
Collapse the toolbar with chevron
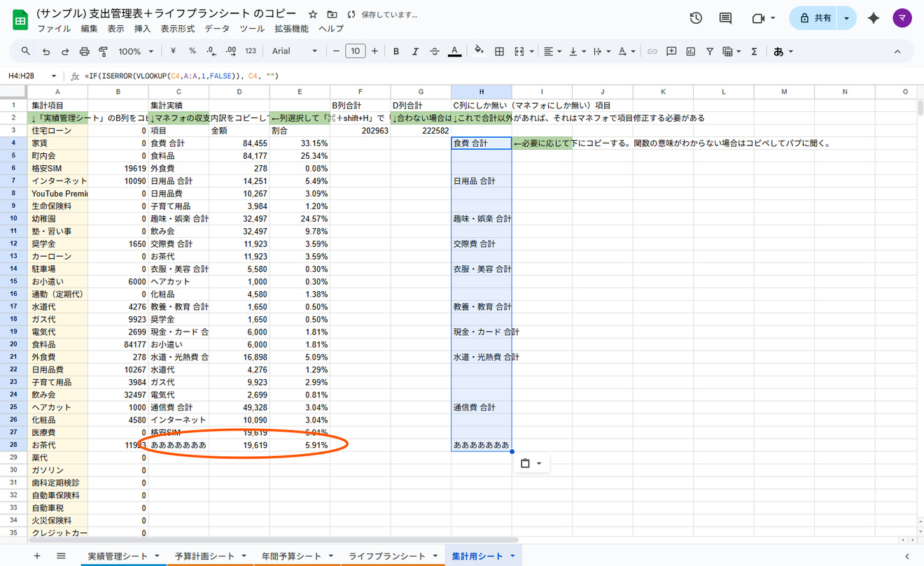pos(898,51)
